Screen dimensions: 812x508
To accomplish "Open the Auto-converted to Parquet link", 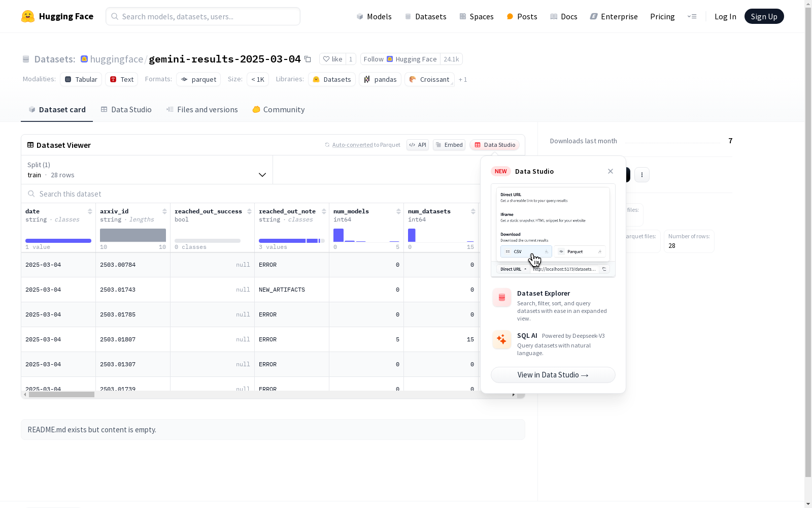I will [x=362, y=145].
